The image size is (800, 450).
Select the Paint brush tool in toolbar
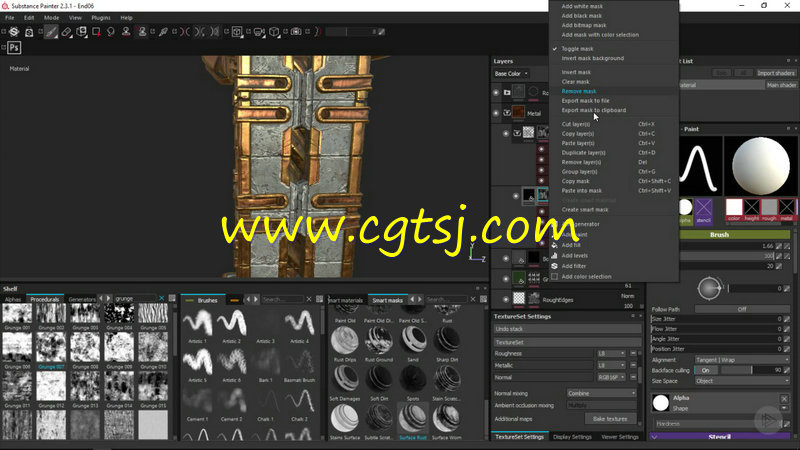coord(51,32)
